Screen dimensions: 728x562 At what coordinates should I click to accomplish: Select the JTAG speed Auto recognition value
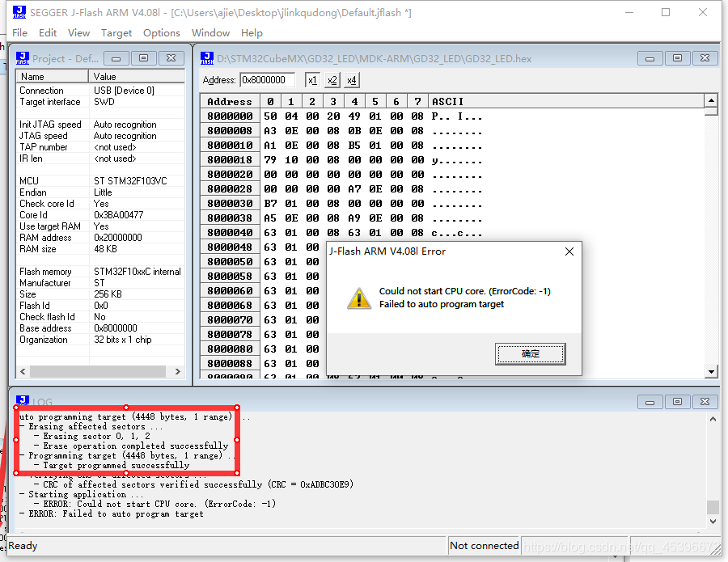(125, 136)
